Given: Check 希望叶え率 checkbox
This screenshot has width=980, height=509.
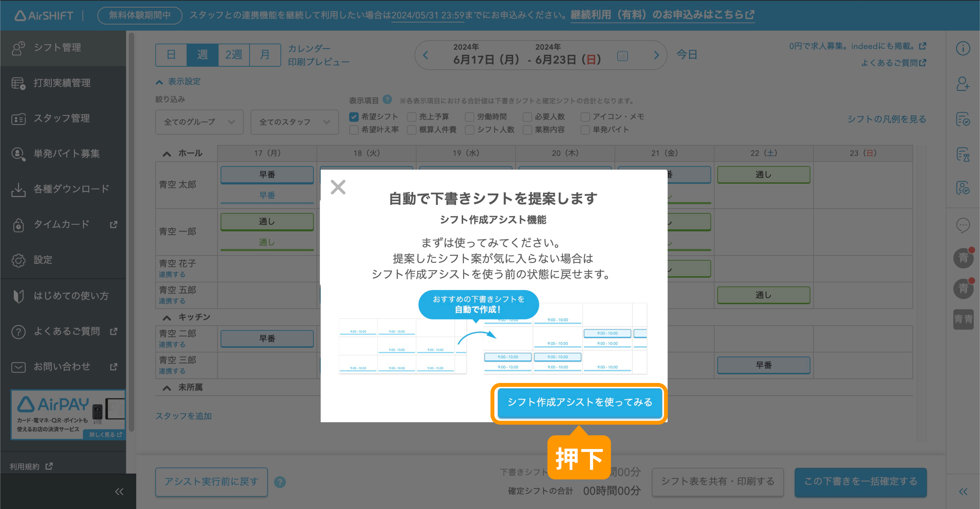Looking at the screenshot, I should pyautogui.click(x=354, y=130).
